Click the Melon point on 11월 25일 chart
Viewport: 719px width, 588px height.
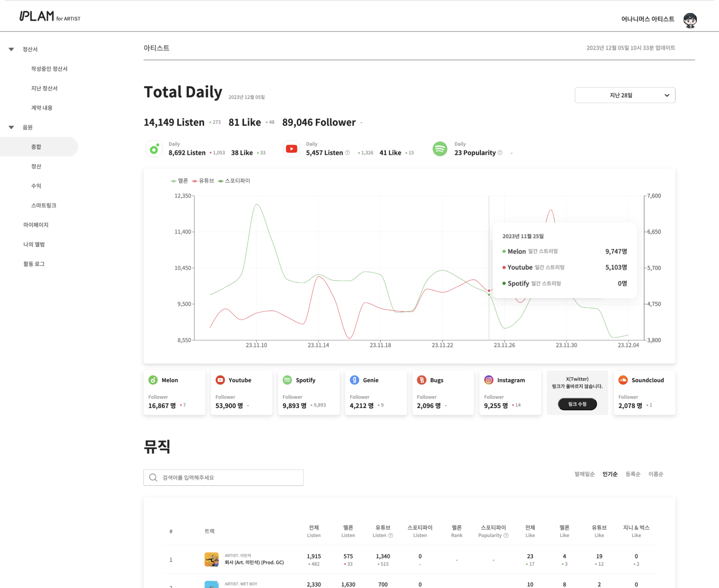point(489,295)
